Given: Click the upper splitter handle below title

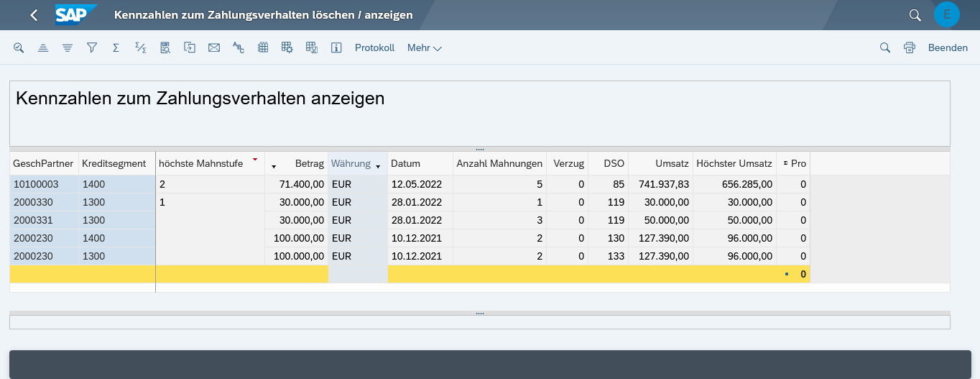Looking at the screenshot, I should click(480, 149).
